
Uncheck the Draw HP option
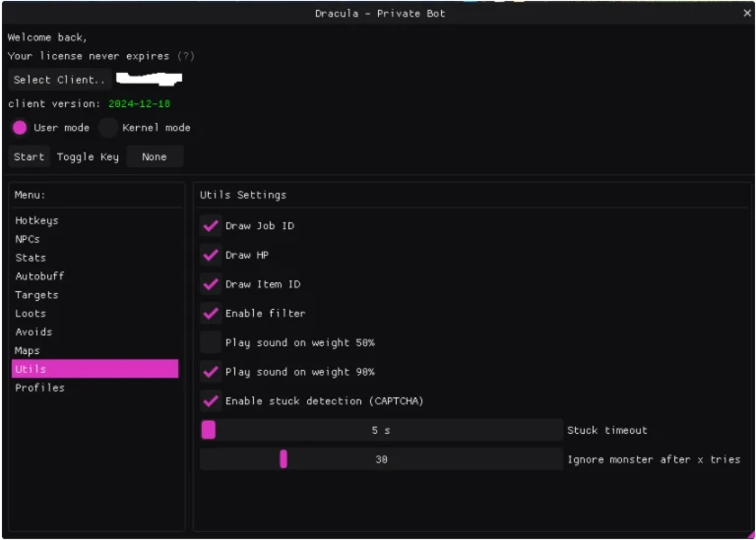click(x=211, y=255)
